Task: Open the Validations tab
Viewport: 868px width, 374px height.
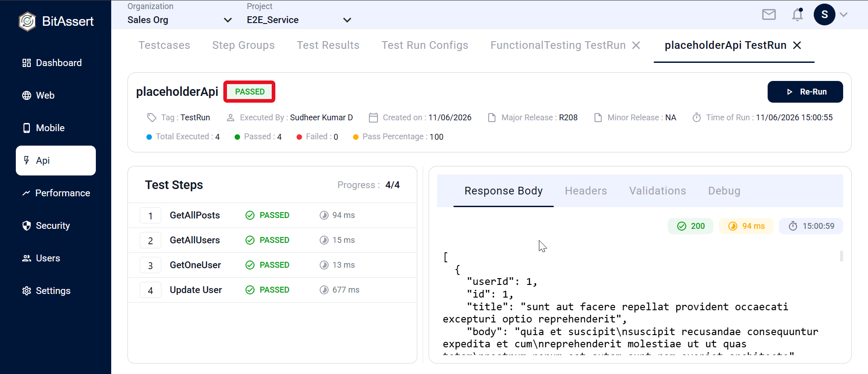Action: (x=657, y=191)
